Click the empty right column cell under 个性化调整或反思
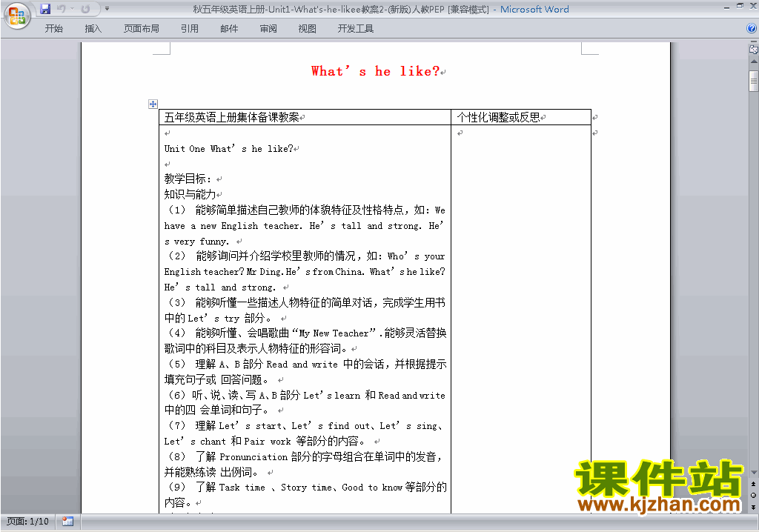Screen dimensions: 759x532 521,319
